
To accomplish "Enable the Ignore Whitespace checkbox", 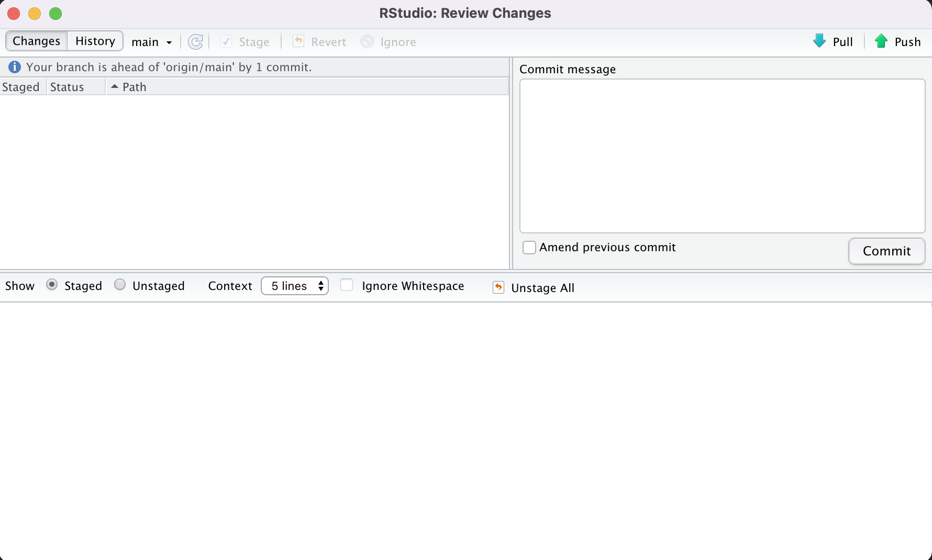I will pyautogui.click(x=347, y=285).
